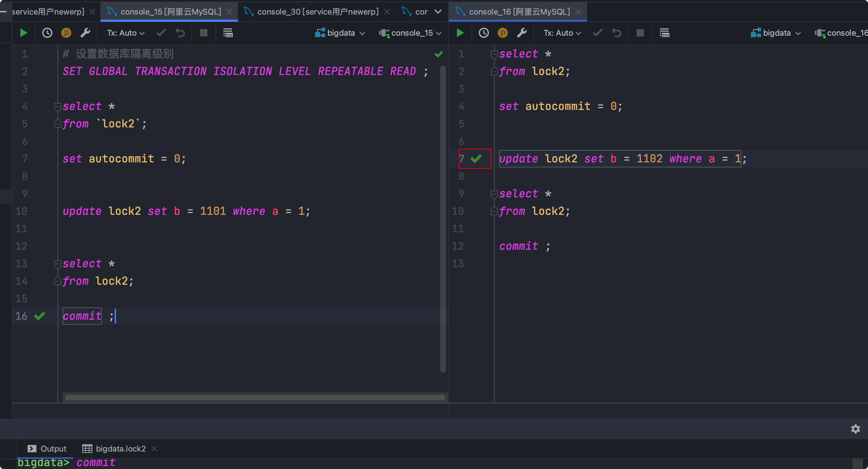This screenshot has height=469, width=868.
Task: Open Tx: Auto dropdown in left console
Action: 126,33
